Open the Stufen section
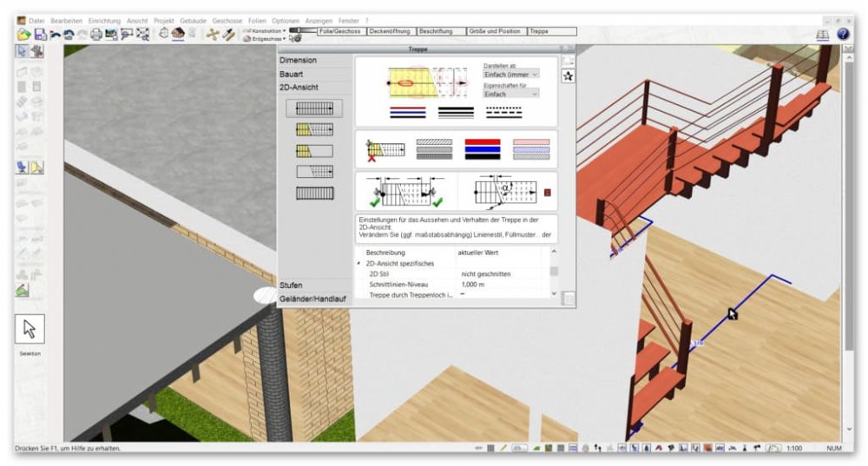This screenshot has width=868, height=466. click(x=291, y=285)
